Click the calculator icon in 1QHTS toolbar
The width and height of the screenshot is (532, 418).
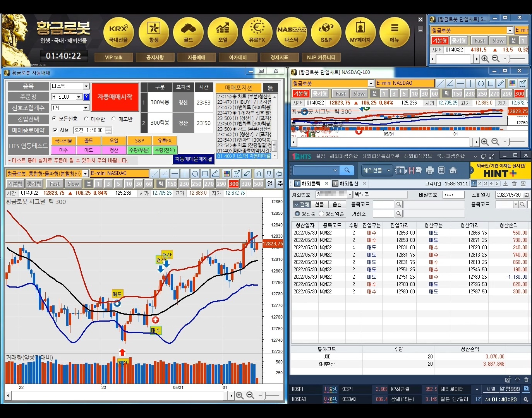click(x=441, y=170)
